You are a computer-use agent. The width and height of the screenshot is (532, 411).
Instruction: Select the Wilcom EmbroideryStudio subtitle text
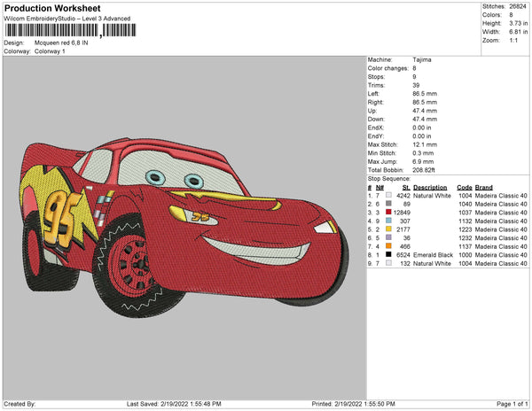point(66,19)
